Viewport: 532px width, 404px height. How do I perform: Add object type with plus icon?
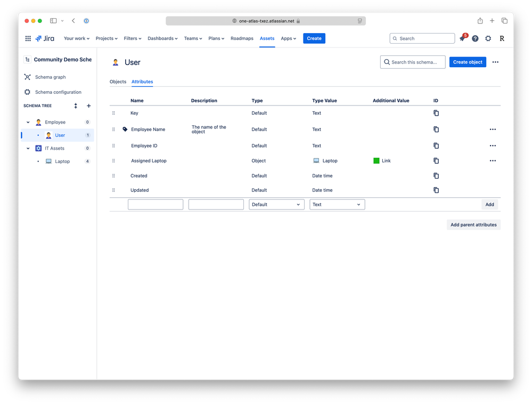(88, 106)
